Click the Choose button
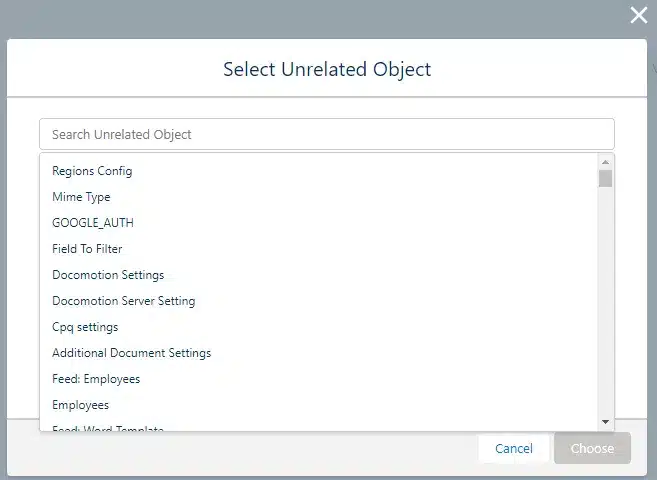 point(592,449)
